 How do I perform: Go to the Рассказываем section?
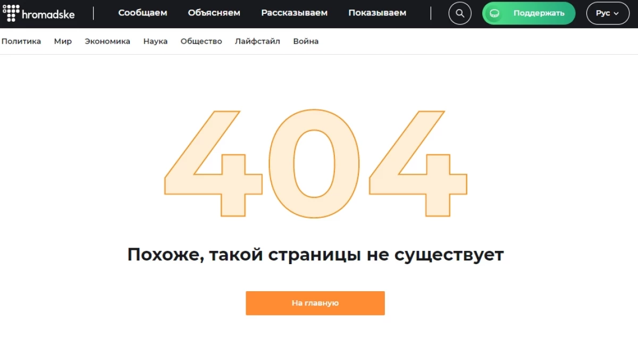tap(294, 13)
